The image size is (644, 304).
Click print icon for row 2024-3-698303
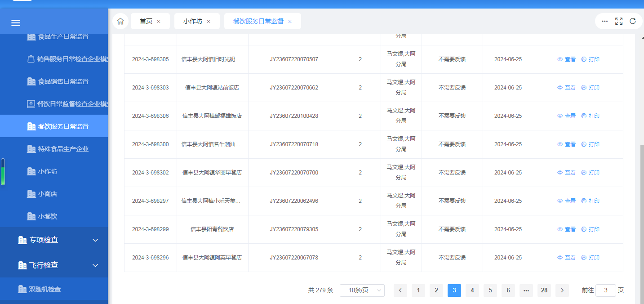(x=584, y=88)
